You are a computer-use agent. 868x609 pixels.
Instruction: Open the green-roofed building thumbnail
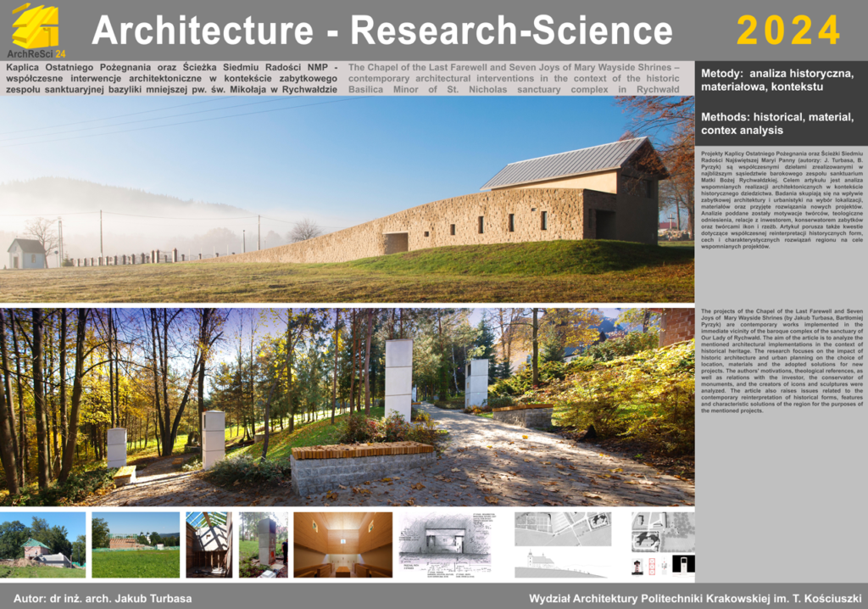pyautogui.click(x=42, y=545)
